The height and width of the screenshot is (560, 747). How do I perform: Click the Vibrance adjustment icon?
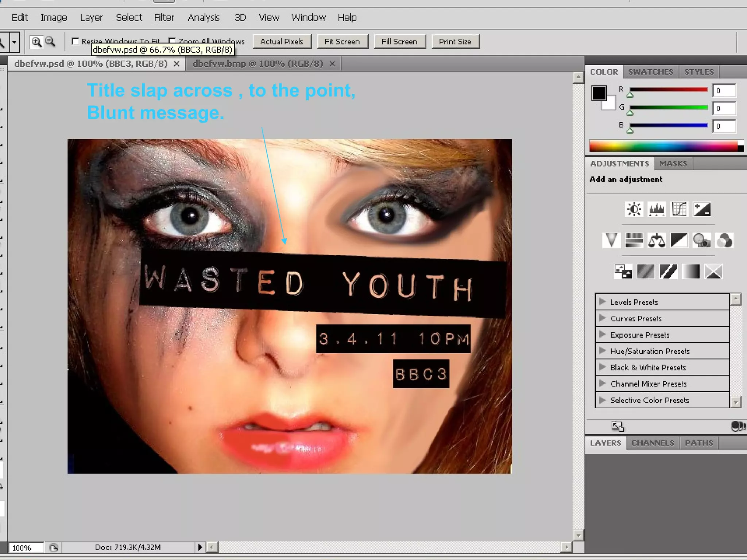click(x=611, y=241)
